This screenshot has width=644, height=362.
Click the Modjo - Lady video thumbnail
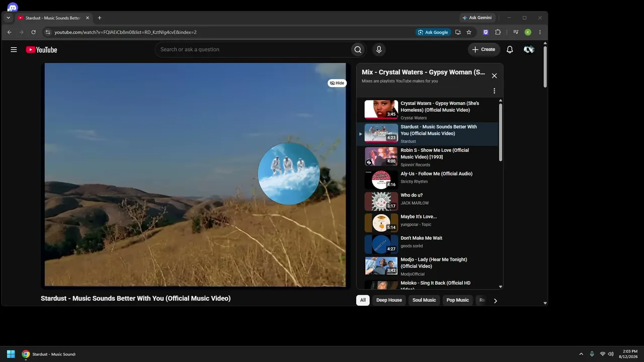pyautogui.click(x=381, y=266)
